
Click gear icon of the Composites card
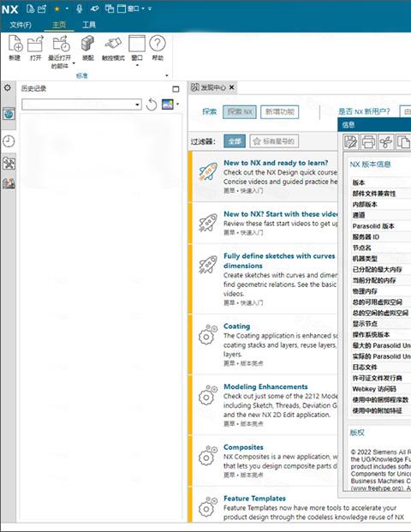point(207,455)
